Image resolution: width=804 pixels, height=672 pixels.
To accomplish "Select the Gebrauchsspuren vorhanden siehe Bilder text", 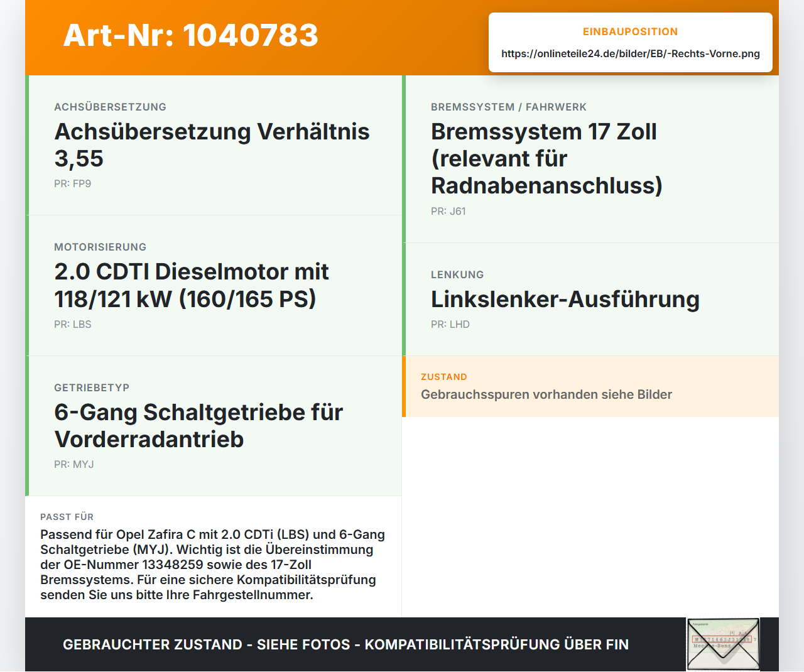I will pyautogui.click(x=546, y=394).
